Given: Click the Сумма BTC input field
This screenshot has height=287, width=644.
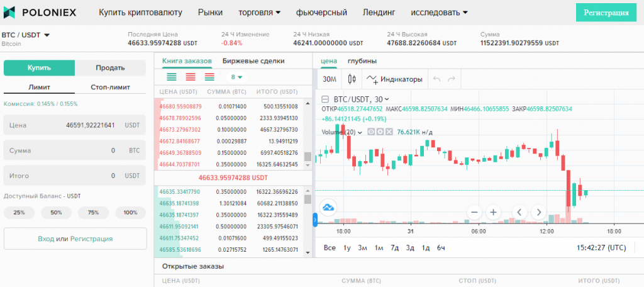Looking at the screenshot, I should (x=75, y=150).
